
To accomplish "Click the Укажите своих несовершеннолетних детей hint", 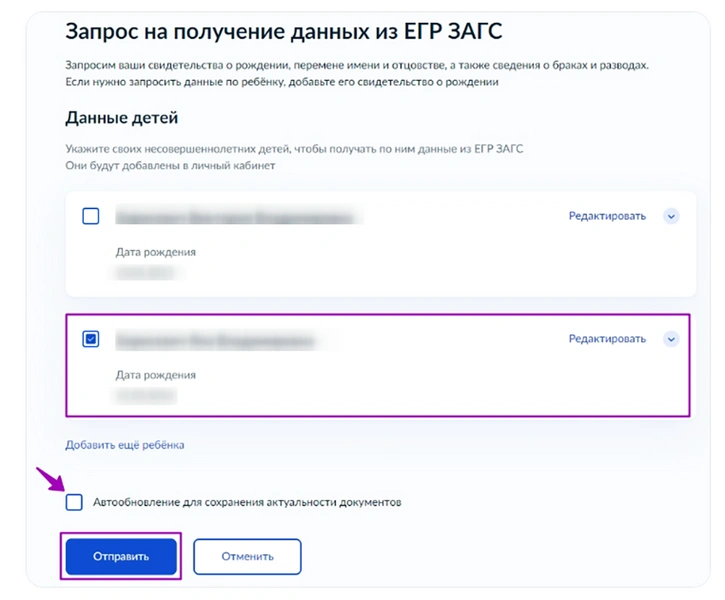I will (x=294, y=149).
